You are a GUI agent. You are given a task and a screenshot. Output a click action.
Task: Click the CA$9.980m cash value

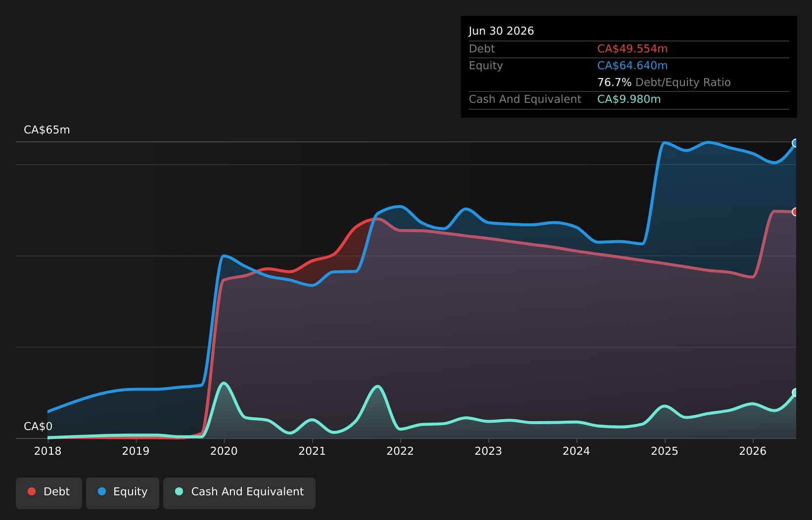[629, 99]
